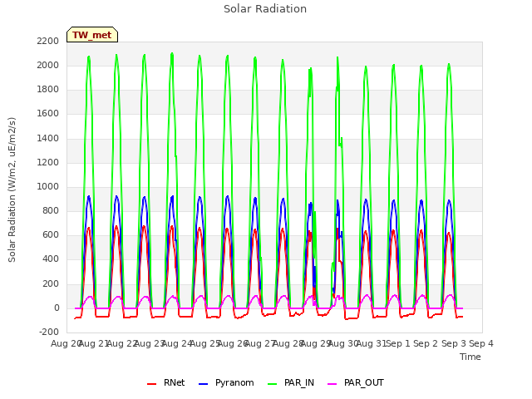532x399 pixels.
Task: Click the Pyranom legend label
Action: pyautogui.click(x=234, y=382)
